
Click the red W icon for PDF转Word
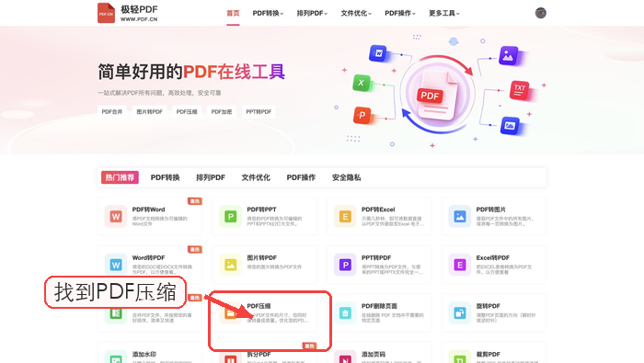coord(116,217)
